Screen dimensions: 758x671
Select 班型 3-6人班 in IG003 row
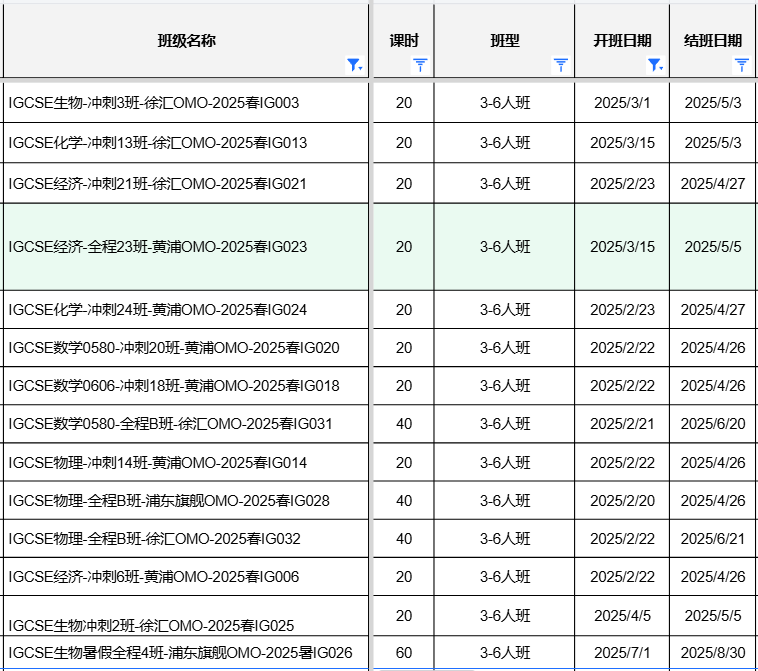tap(505, 102)
